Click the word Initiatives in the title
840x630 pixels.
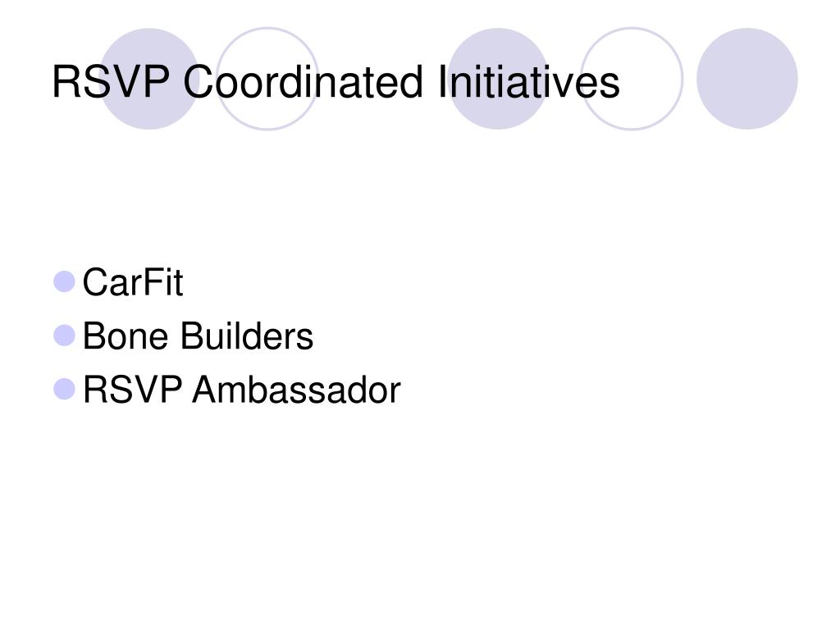coord(529,82)
